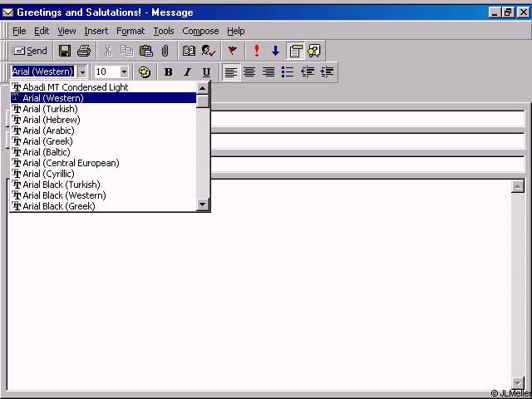Click the envelope icon in title bar

[7, 12]
